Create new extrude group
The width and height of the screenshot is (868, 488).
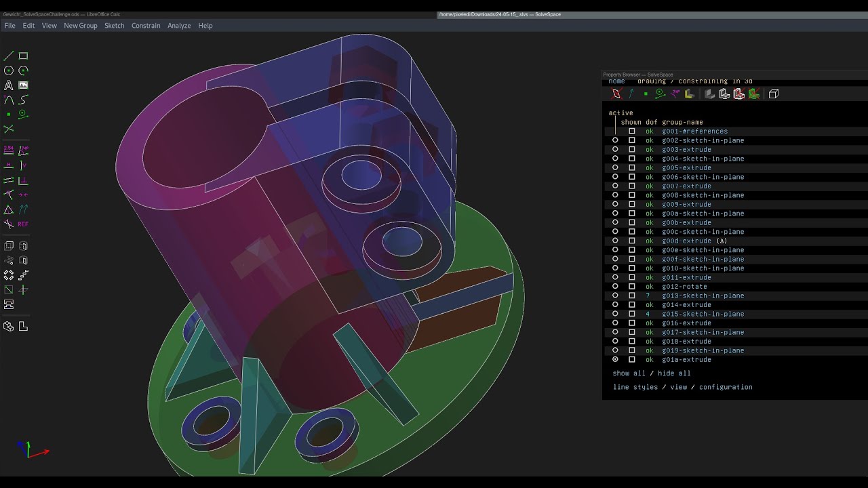pos(9,246)
